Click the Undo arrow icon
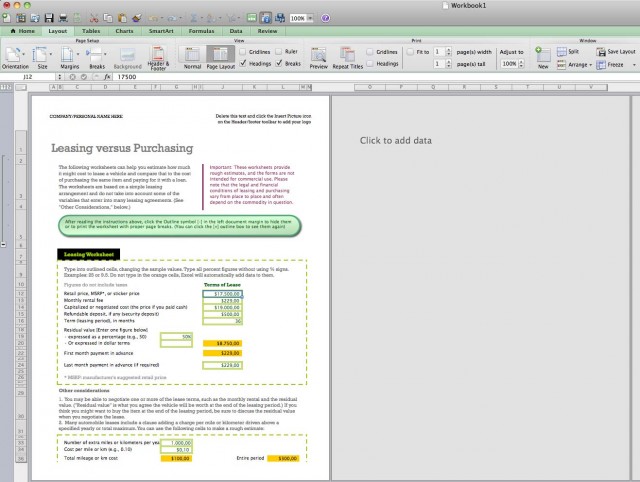 pos(153,18)
